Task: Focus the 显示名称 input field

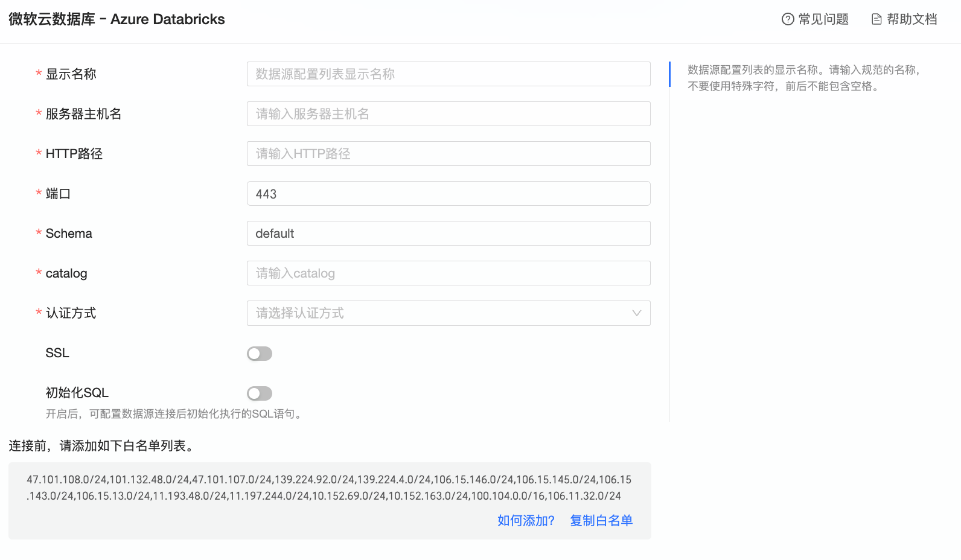Action: point(449,74)
